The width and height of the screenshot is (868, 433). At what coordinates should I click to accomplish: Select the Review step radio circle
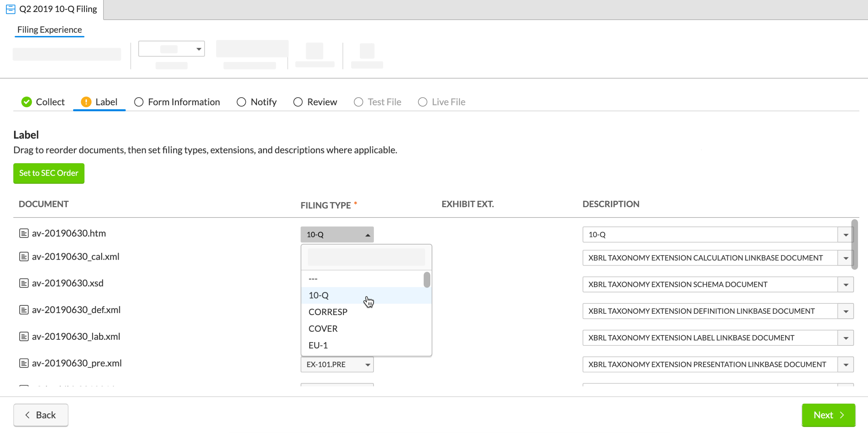[x=297, y=102]
